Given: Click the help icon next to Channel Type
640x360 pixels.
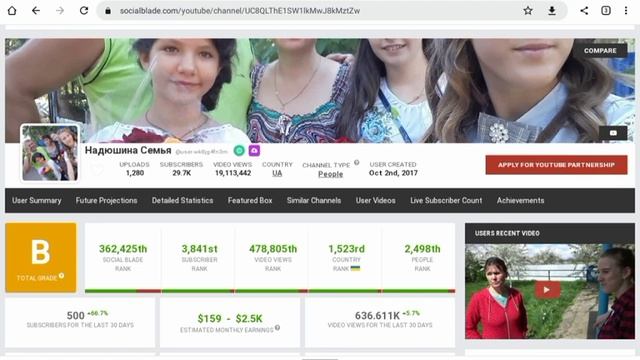Looking at the screenshot, I should (357, 162).
